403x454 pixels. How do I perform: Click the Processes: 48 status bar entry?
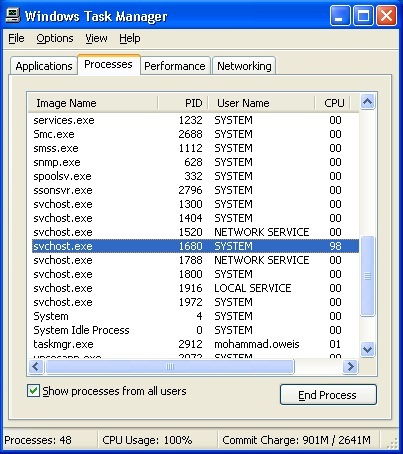tap(38, 440)
